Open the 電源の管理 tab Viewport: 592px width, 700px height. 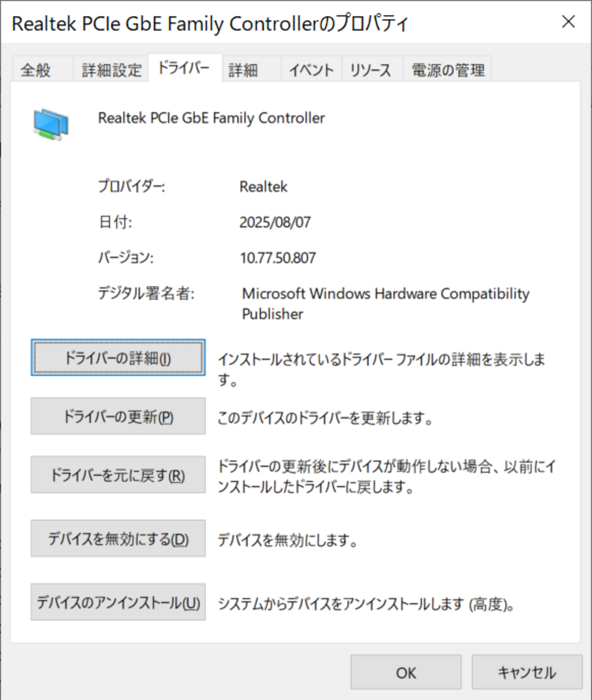pos(449,70)
